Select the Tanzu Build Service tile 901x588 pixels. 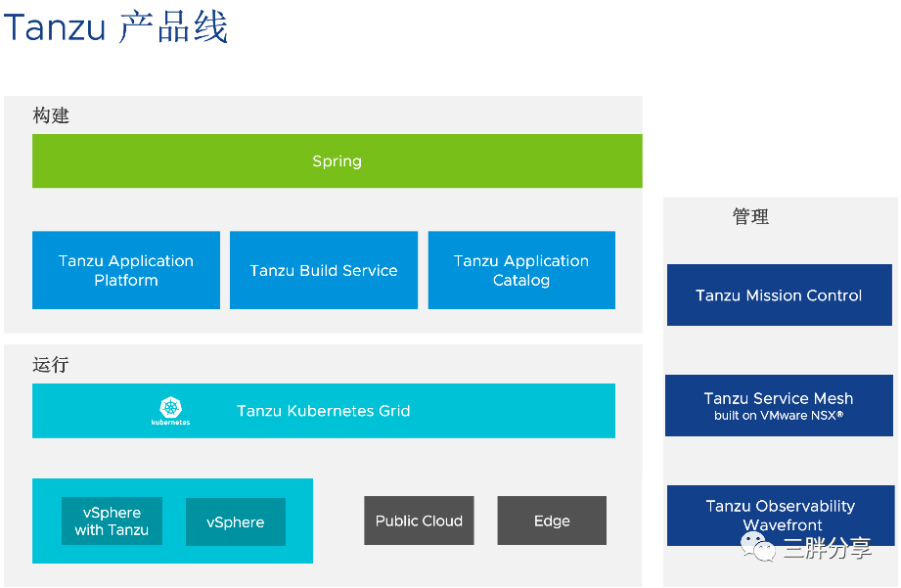323,270
